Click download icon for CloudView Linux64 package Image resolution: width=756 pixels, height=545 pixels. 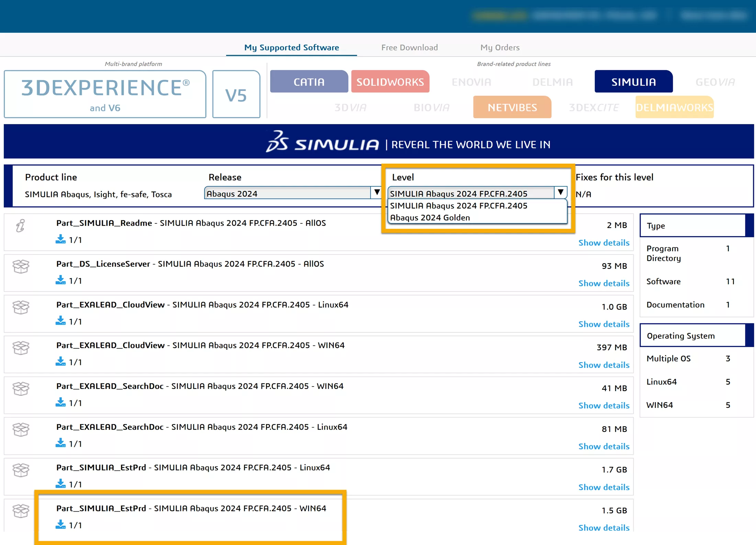60,321
